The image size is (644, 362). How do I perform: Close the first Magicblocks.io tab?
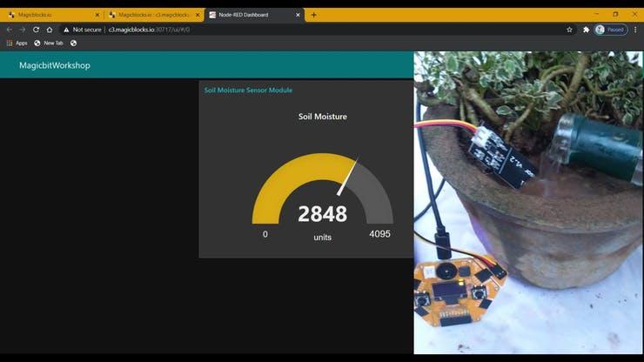point(97,15)
